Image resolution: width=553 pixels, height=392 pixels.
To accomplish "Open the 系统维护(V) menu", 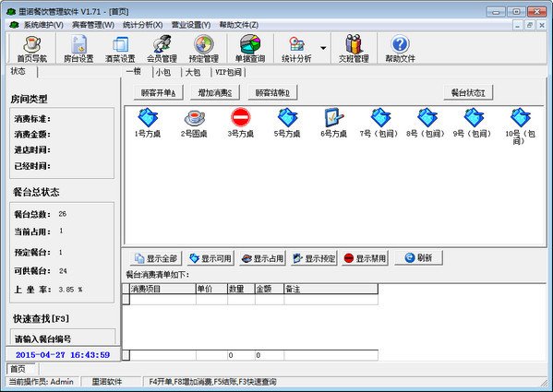I will [43, 25].
